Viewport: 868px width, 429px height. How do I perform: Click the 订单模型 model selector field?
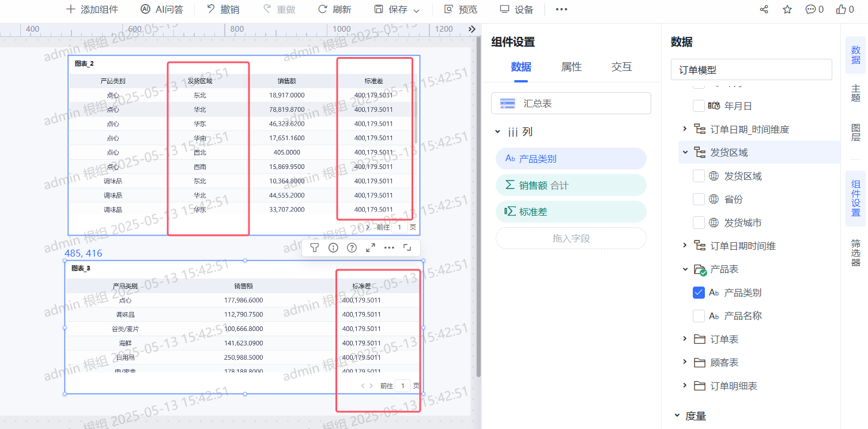coord(751,70)
